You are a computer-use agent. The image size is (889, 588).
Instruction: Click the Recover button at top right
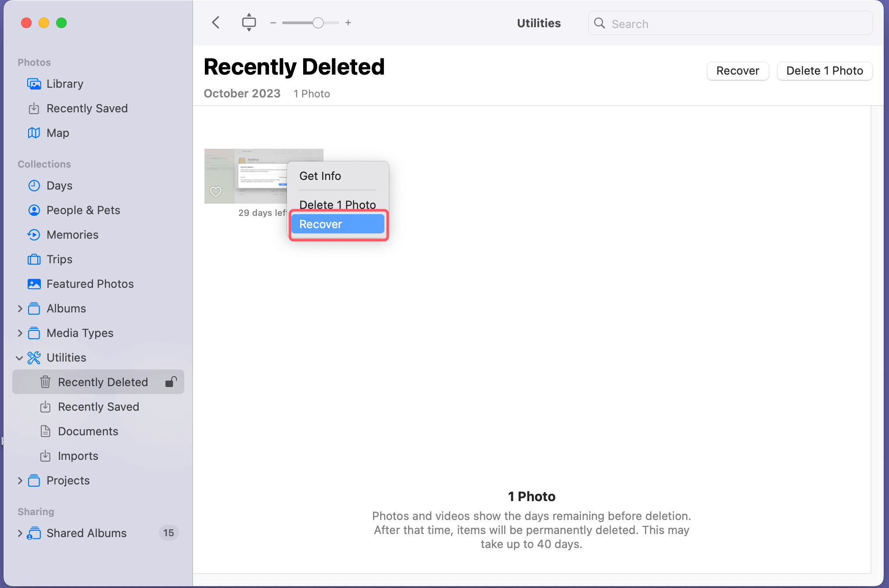[738, 71]
